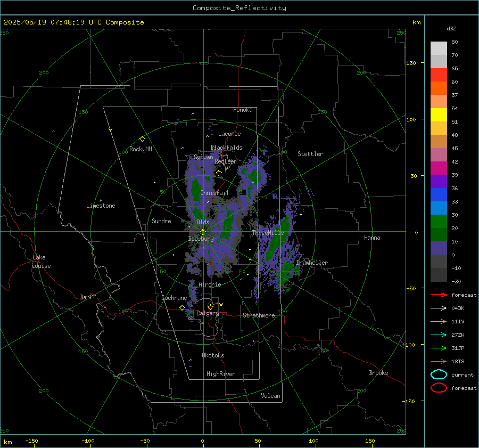Click the Stettler city label
The image size is (479, 448).
pos(310,154)
